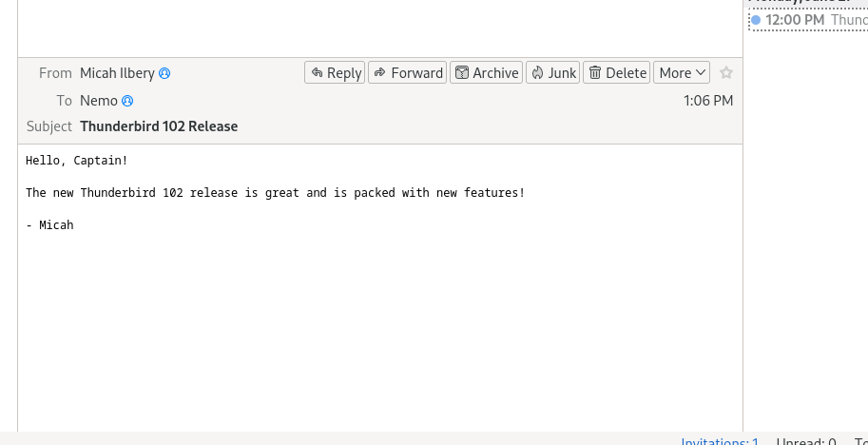Click sender name Micah Ilbery
The image size is (868, 445).
(117, 73)
